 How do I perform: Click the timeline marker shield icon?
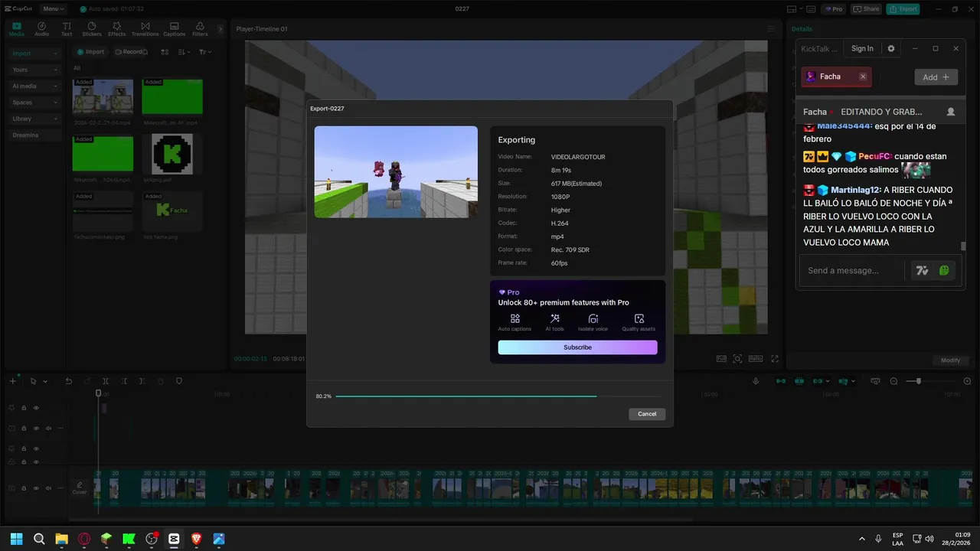[x=179, y=381]
